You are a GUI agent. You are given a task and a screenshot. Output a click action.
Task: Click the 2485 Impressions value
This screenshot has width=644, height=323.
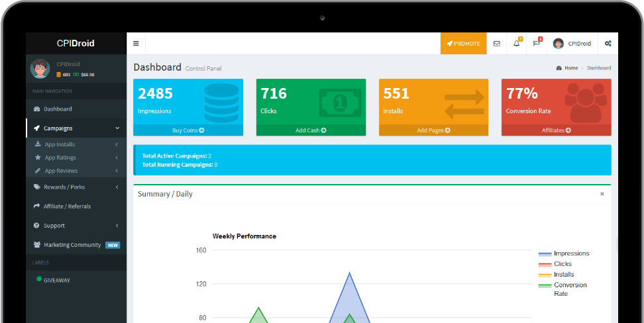pyautogui.click(x=155, y=93)
